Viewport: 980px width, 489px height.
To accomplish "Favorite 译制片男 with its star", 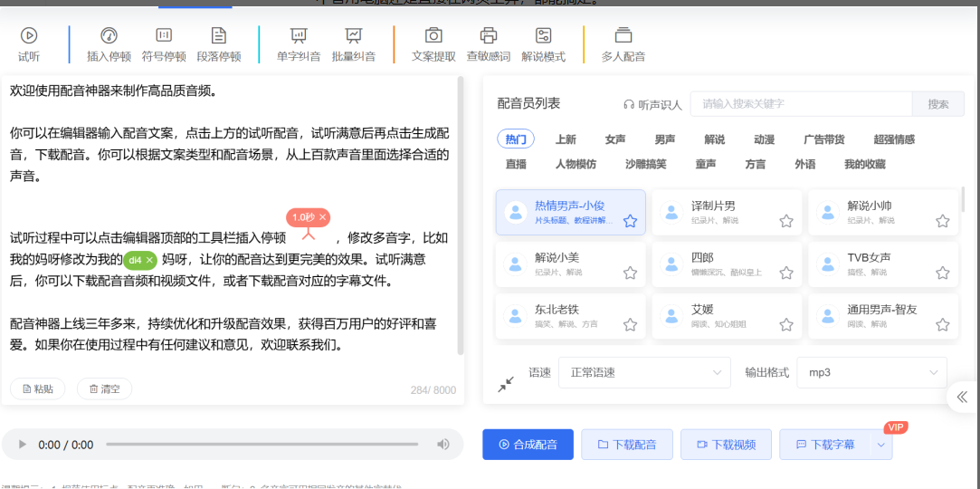I will [786, 221].
